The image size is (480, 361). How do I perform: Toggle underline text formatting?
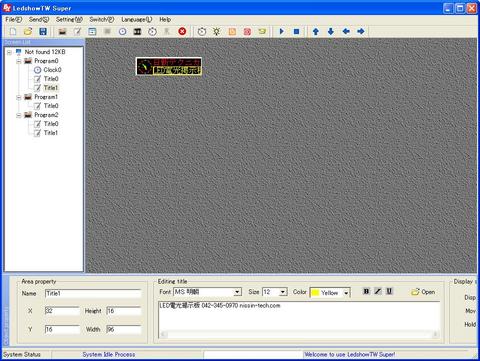click(x=389, y=291)
